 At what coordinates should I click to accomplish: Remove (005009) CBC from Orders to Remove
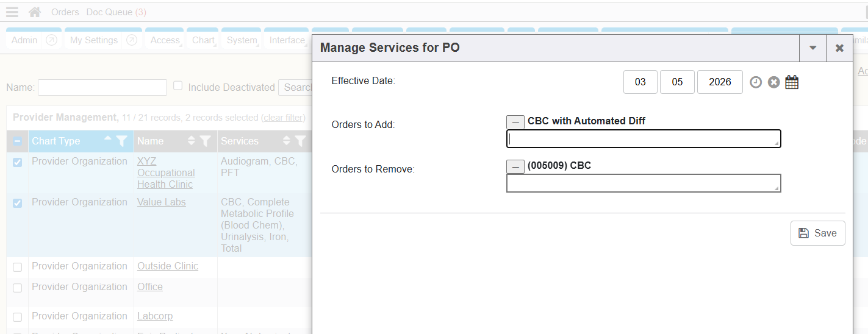click(x=515, y=166)
